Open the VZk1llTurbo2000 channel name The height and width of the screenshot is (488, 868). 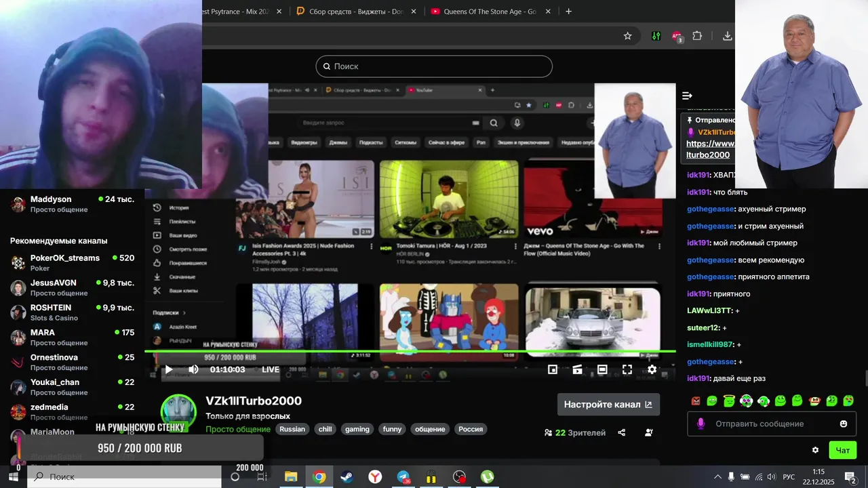click(254, 401)
